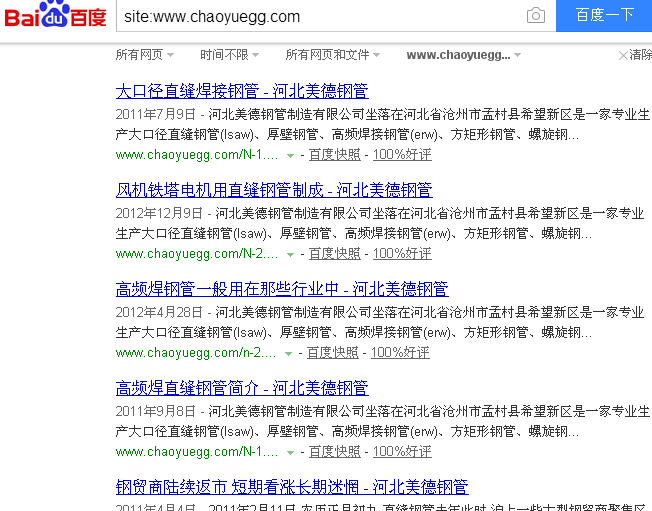Viewport: 652px width, 511px height.
Task: Click the green URL under 高频焊直缝钢管简介 result
Action: [197, 452]
